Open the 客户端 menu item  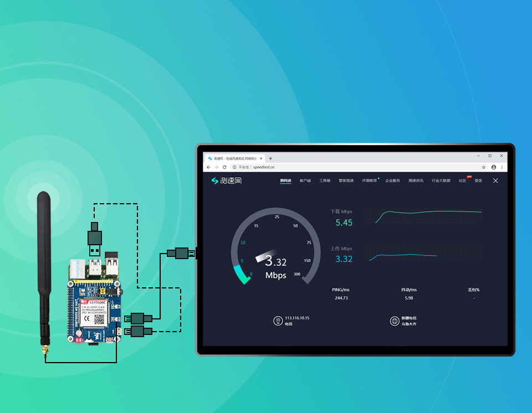[305, 180]
